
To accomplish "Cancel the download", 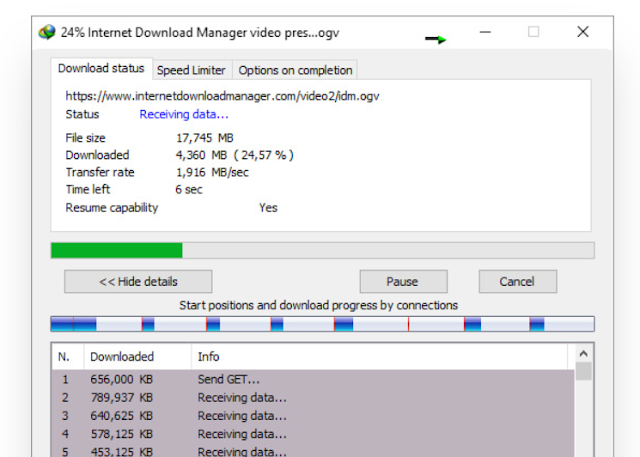I will [518, 282].
